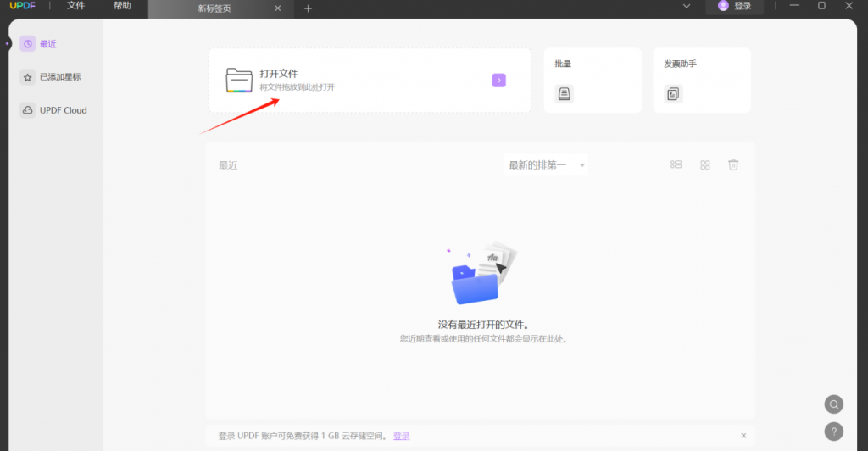Screen dimensions: 868x451
Task: Open the batch (批量) tool icon
Action: tap(564, 94)
